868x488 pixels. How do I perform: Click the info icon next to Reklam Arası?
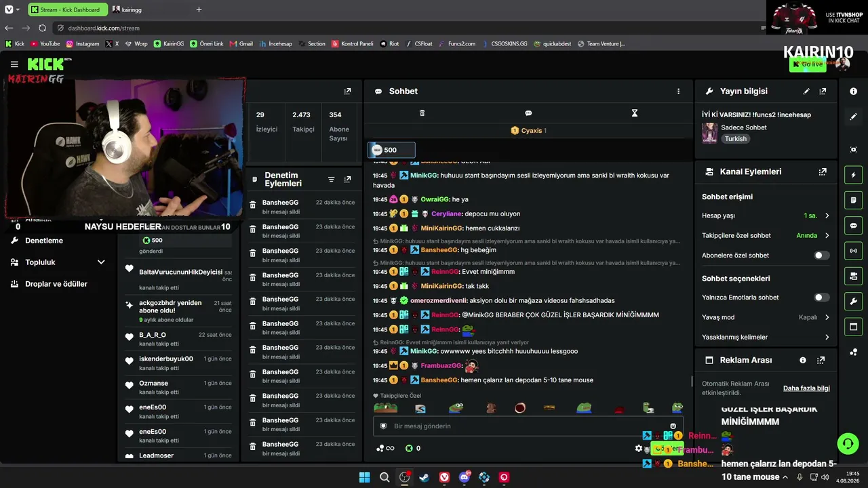click(803, 361)
